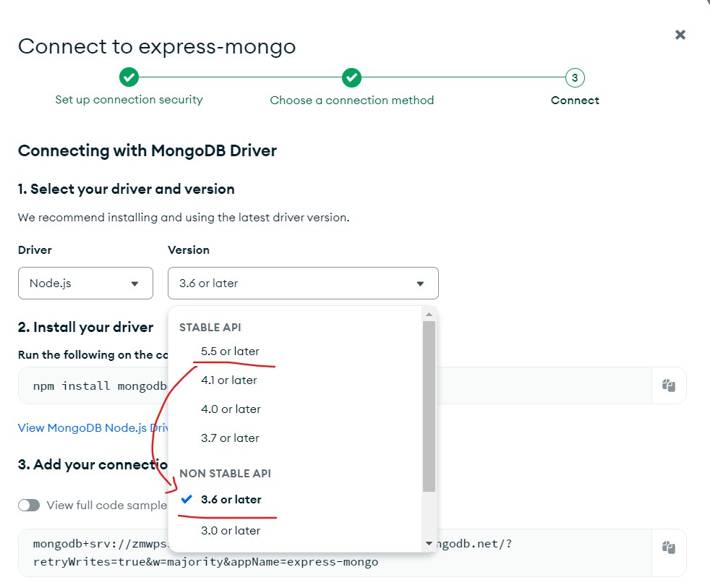Screen dimensions: 710x588
Task: Click the npm install mongodb command text
Action: 100,386
